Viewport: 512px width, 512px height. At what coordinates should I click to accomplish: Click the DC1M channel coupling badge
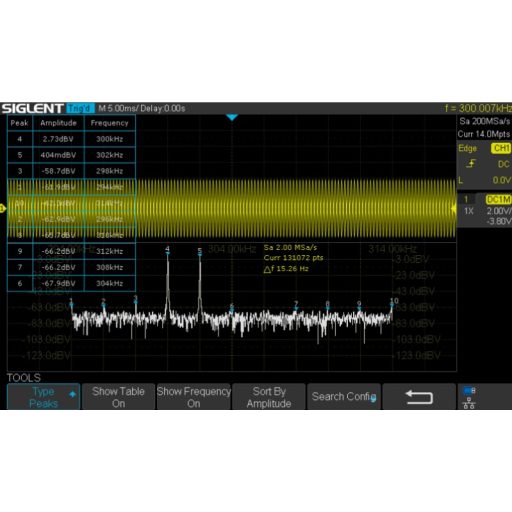499,199
